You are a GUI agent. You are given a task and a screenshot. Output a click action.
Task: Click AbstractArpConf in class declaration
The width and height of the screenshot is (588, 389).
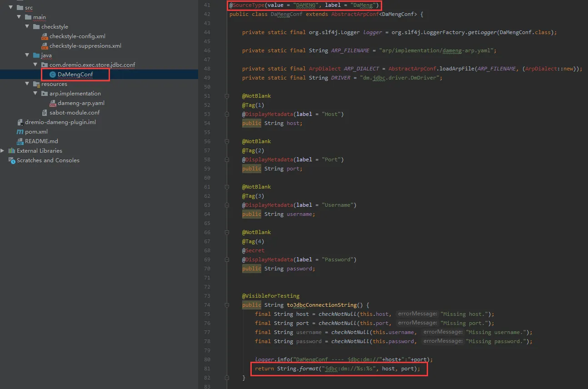pos(354,14)
